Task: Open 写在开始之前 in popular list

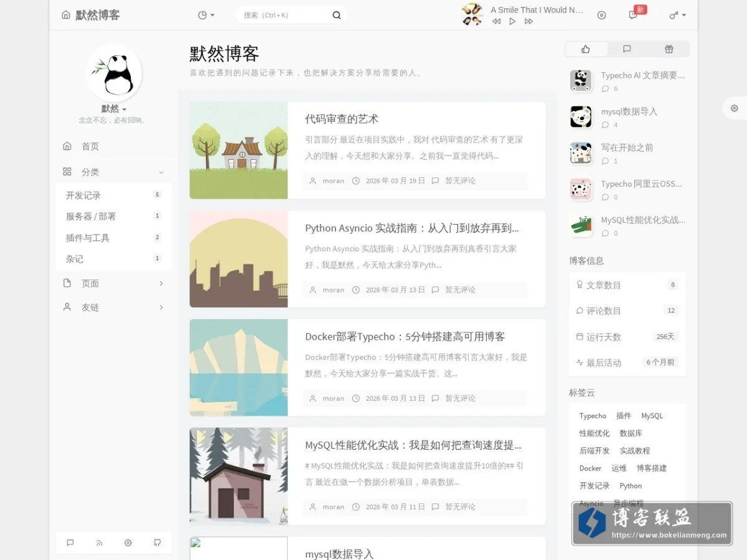Action: coord(627,147)
